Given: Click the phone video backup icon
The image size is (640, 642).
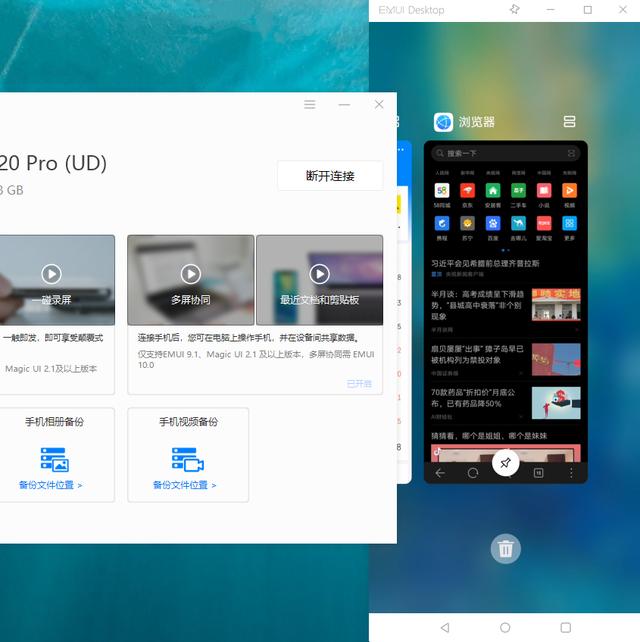Looking at the screenshot, I should 188,459.
